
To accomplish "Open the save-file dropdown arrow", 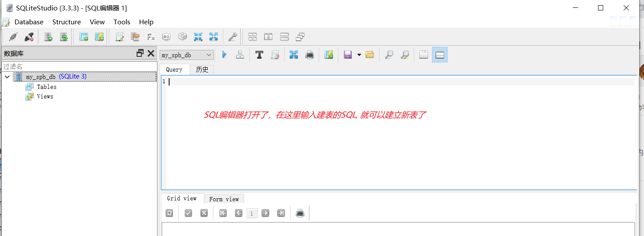I will tap(359, 55).
